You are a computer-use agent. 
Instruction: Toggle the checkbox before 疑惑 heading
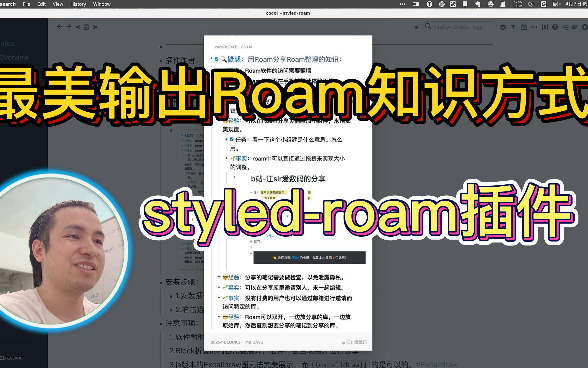point(216,59)
